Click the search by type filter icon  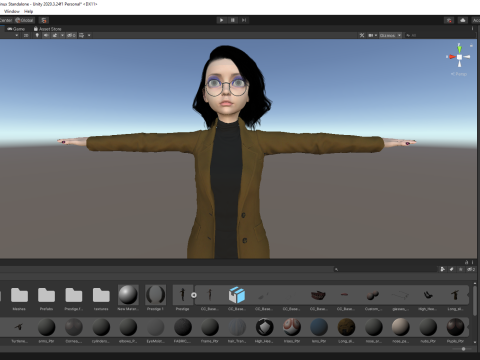point(442,269)
